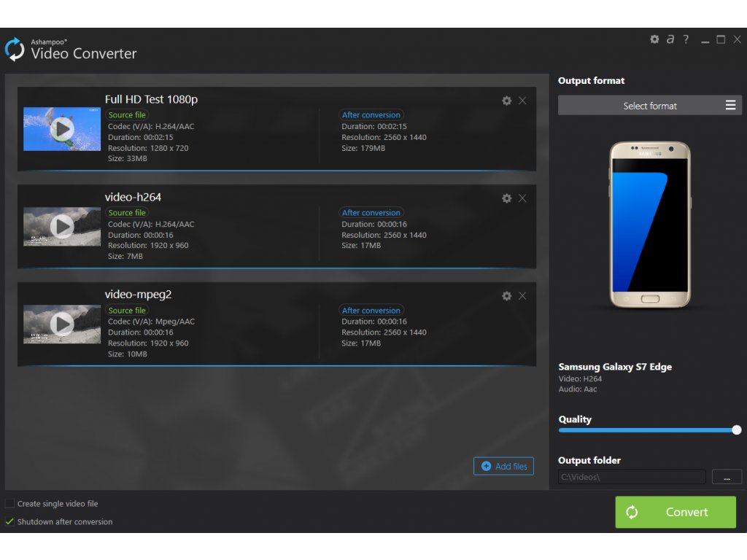747x560 pixels.
Task: Enable Create single video file checkbox
Action: (x=10, y=504)
